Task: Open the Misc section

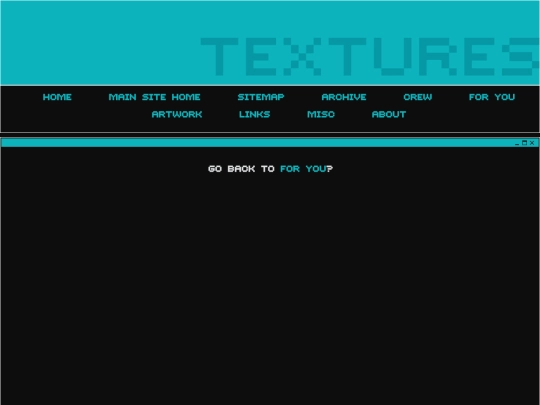Action: point(321,114)
